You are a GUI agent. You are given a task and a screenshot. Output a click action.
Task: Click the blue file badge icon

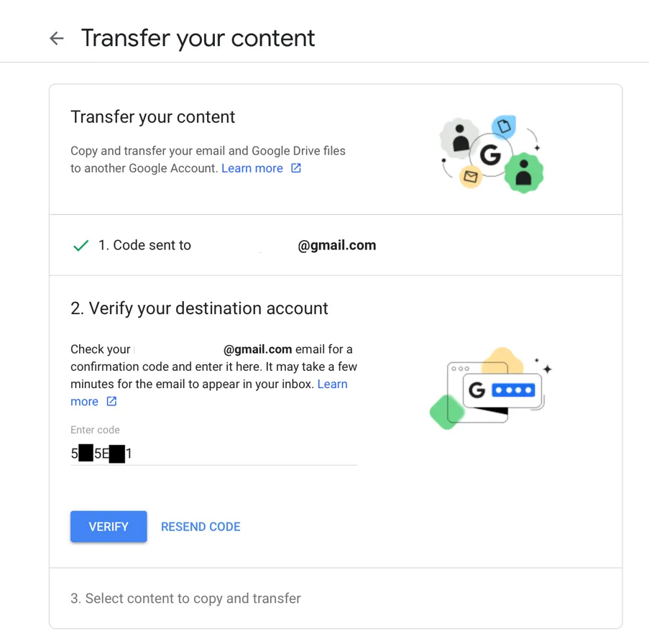505,127
